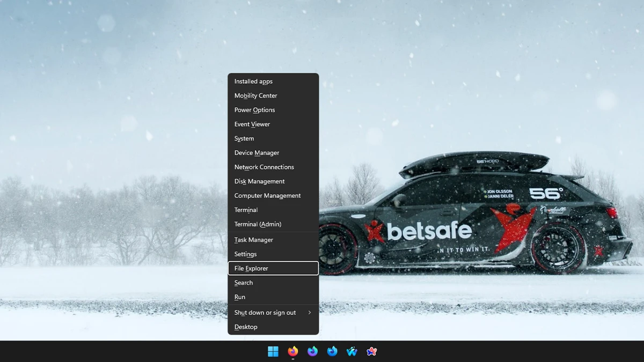Select Network Connections
This screenshot has height=362, width=644.
[273, 167]
